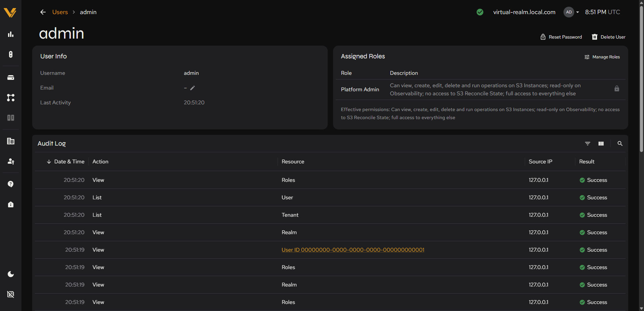
Task: Click the green status check icon
Action: tap(480, 12)
